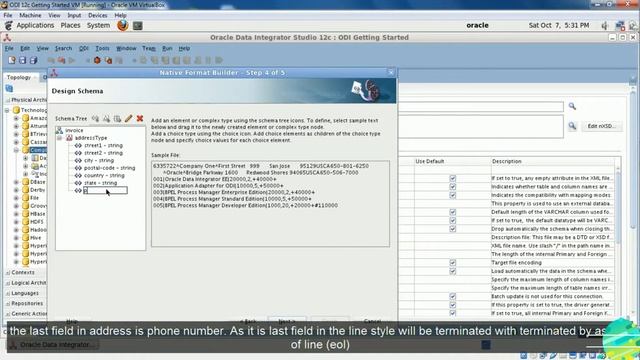Toggle Use Default for Default length of VARCHAR row
Image resolution: width=640 pixels, height=360 pixels.
[453, 212]
